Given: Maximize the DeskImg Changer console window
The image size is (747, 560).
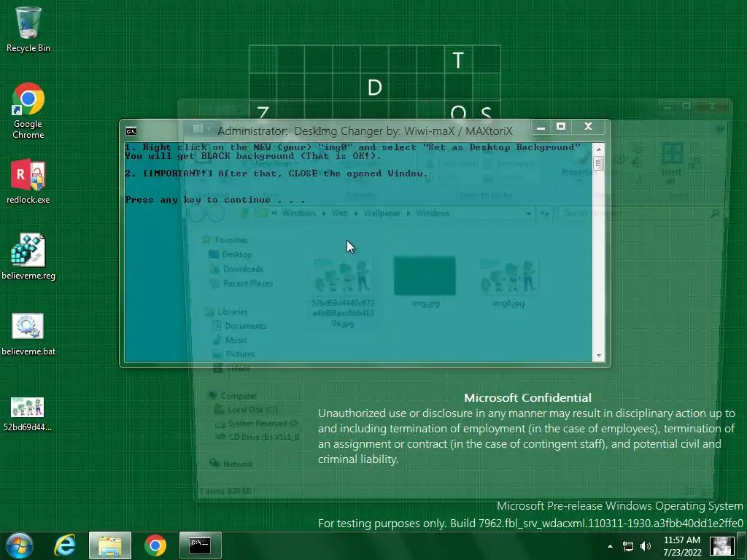Looking at the screenshot, I should [561, 127].
